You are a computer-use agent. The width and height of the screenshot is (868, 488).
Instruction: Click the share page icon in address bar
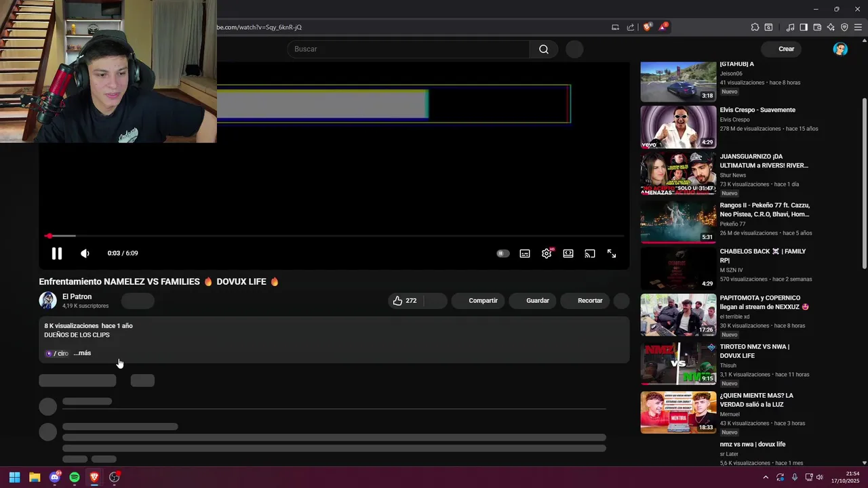631,27
